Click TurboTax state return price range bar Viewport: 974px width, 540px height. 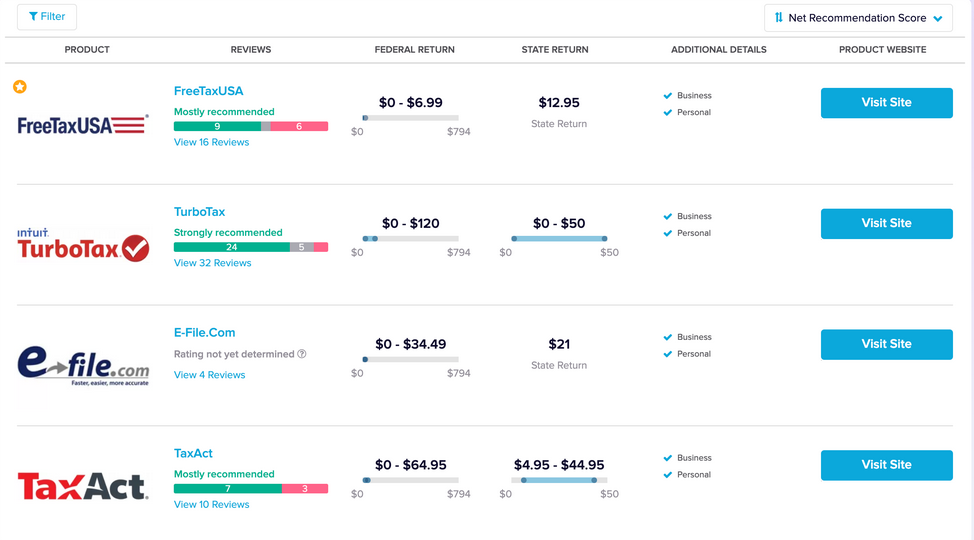point(559,239)
